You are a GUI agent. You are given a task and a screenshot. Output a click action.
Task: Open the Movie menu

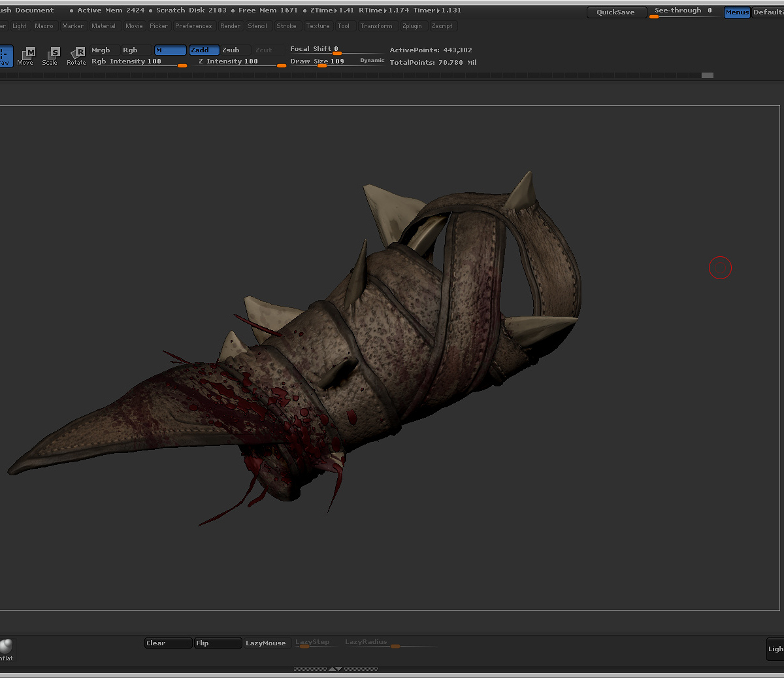click(135, 26)
